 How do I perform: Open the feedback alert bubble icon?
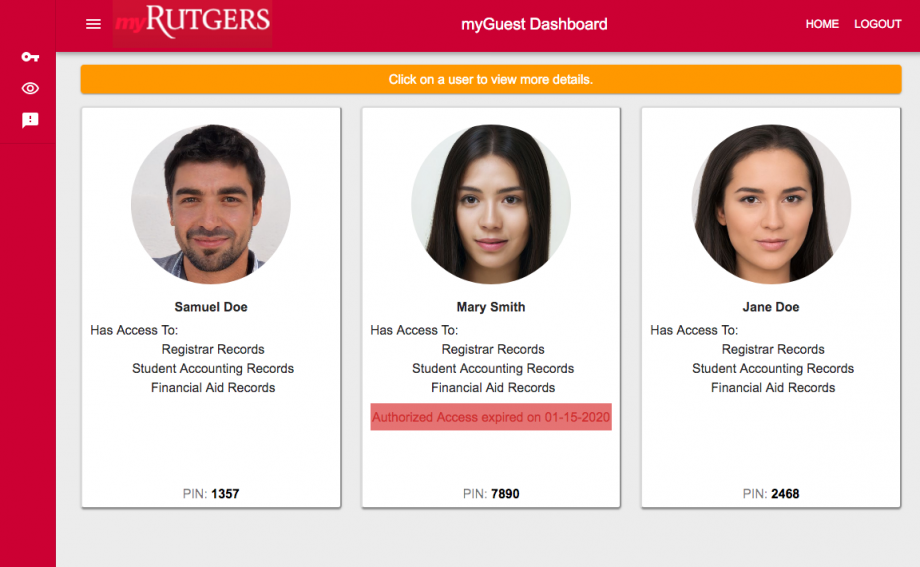[30, 120]
